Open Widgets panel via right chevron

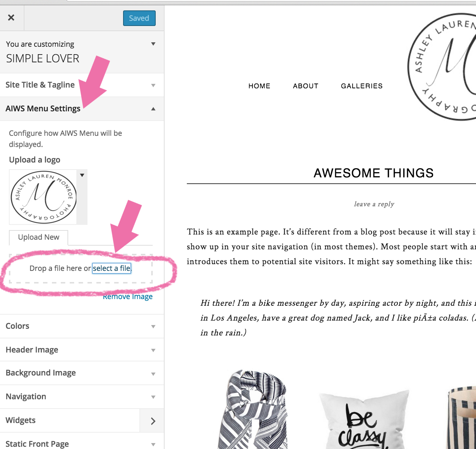point(152,421)
